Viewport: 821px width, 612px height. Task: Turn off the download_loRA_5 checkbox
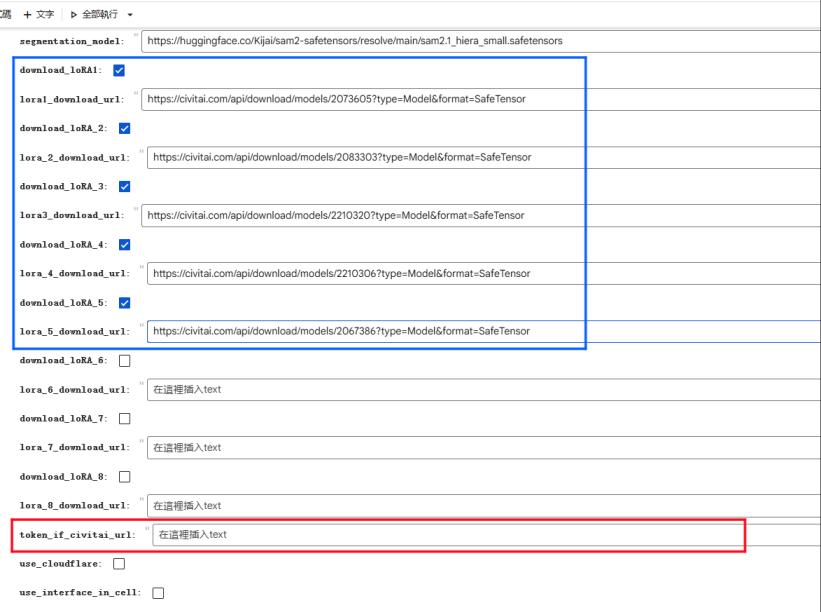[x=126, y=302]
